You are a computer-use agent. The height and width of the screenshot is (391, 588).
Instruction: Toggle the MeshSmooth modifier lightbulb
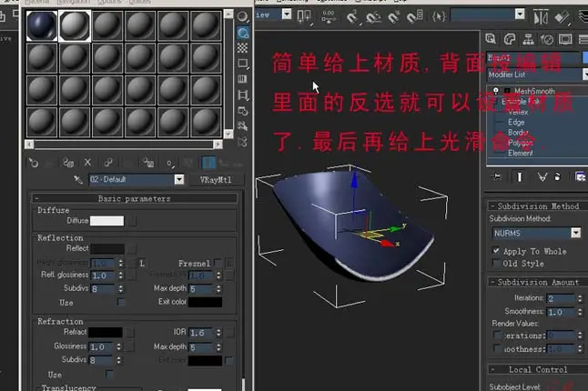496,91
